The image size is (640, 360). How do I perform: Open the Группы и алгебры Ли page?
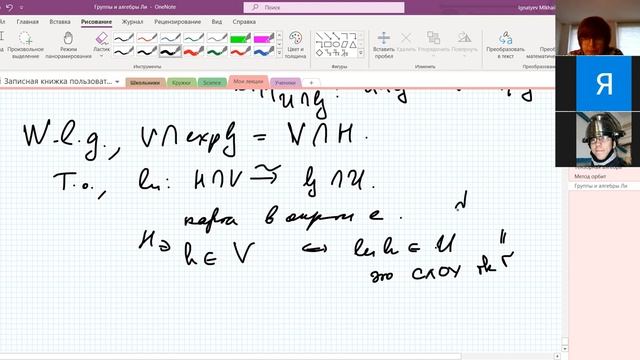click(601, 186)
